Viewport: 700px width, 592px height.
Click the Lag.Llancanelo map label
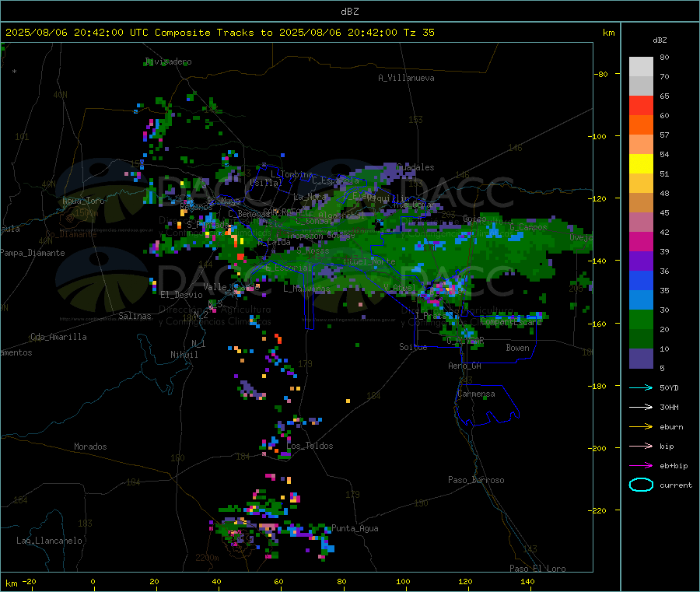(x=49, y=541)
